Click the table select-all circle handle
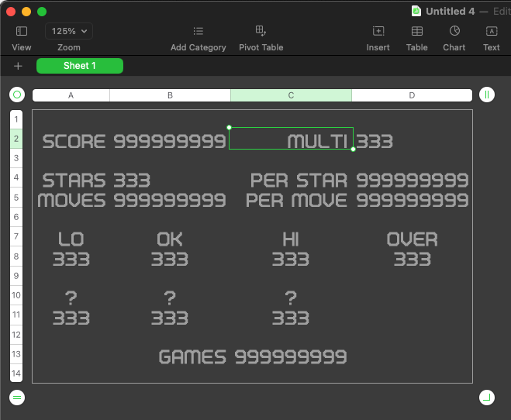The height and width of the screenshot is (420, 511). [x=17, y=95]
